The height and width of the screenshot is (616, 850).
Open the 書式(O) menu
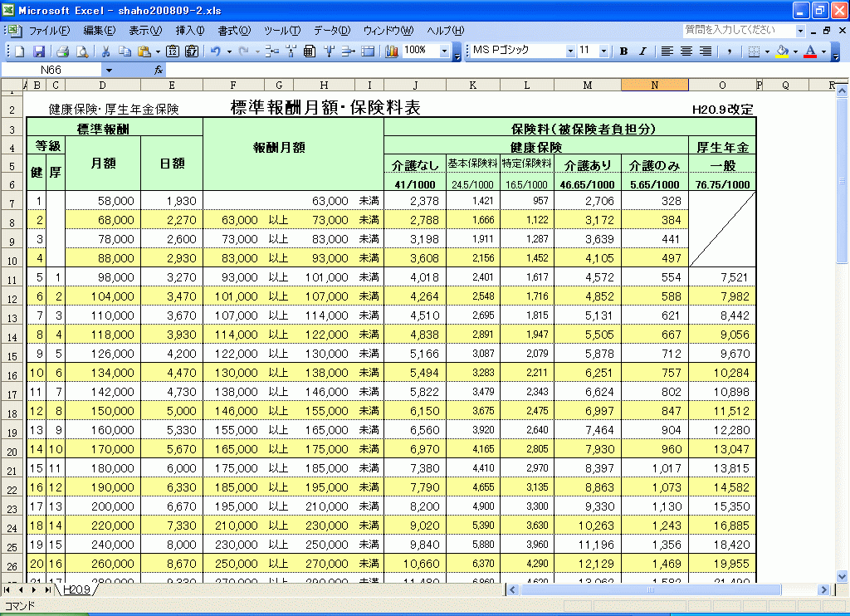(x=234, y=31)
